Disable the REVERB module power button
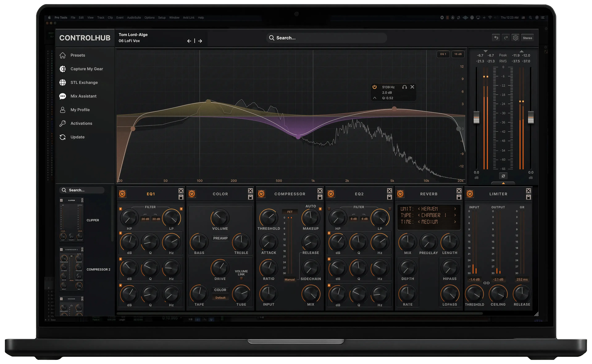 (401, 194)
